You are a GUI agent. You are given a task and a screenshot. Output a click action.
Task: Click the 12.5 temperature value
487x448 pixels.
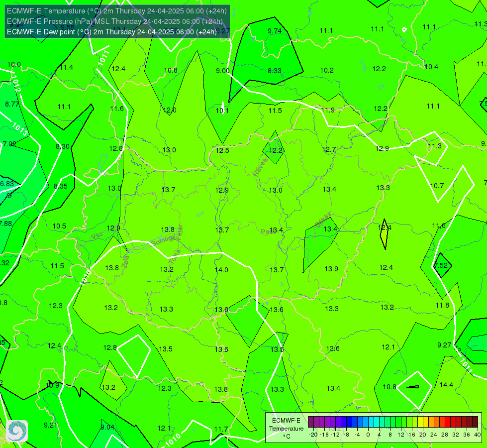pos(222,150)
